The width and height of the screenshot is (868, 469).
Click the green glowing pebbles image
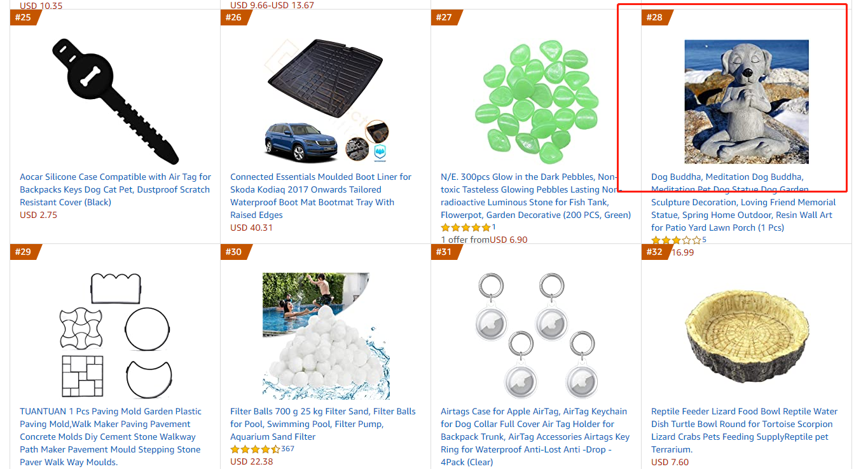(536, 102)
